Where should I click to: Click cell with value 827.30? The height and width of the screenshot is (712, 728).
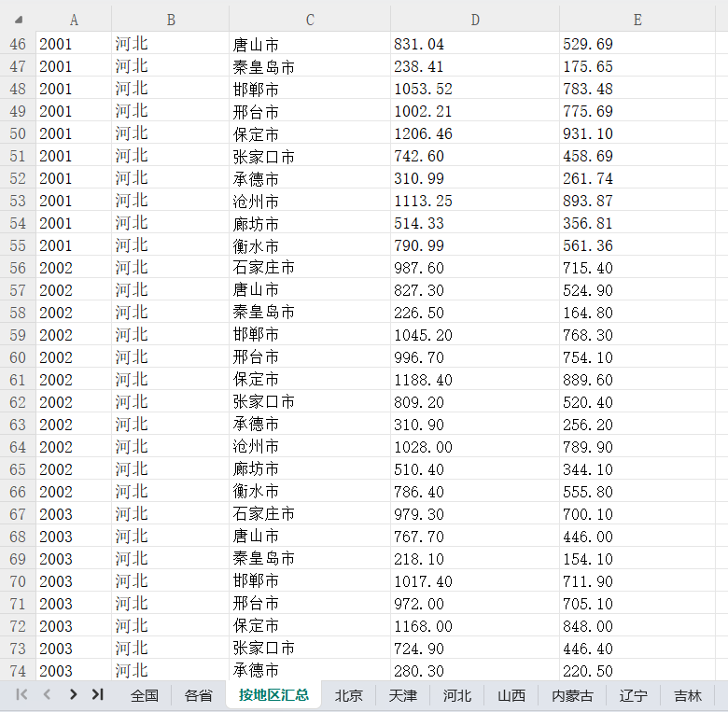pos(475,289)
